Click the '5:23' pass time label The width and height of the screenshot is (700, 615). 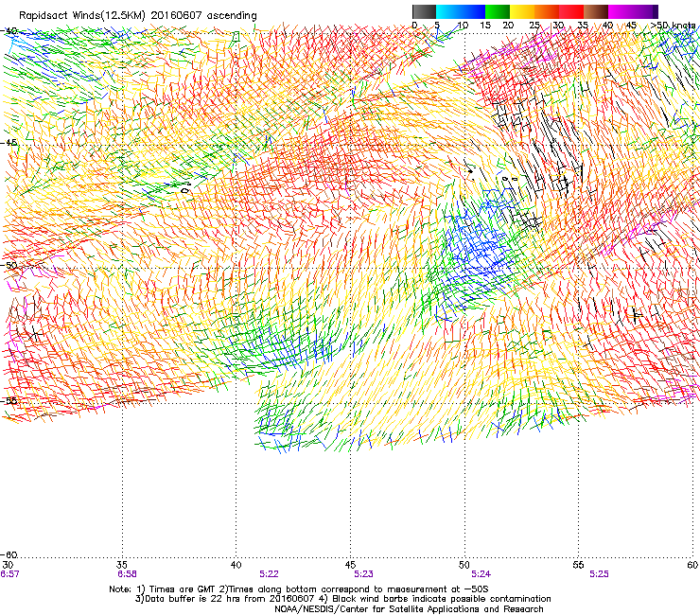pyautogui.click(x=363, y=574)
